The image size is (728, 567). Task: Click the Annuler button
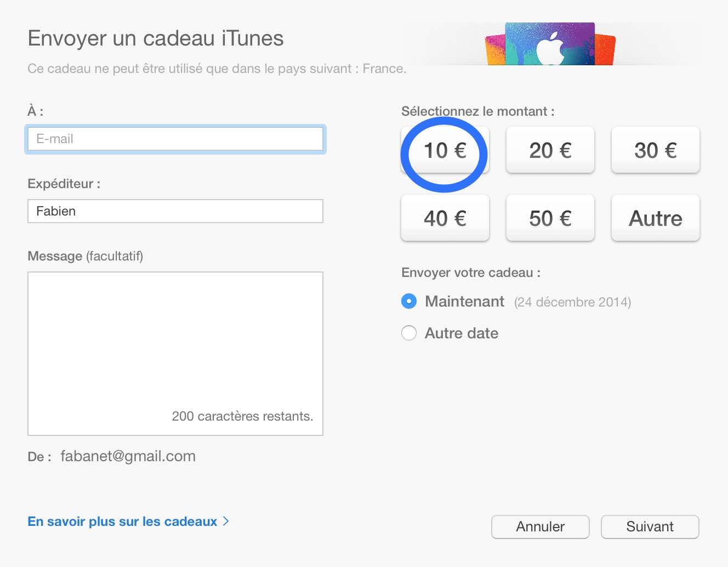point(541,527)
